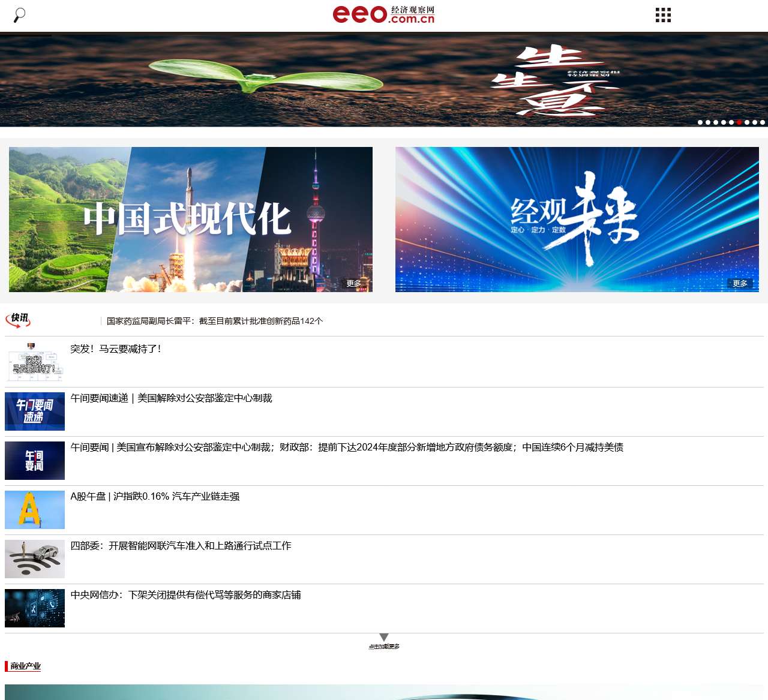Select the first carousel dot indicator
The width and height of the screenshot is (768, 700).
[700, 122]
